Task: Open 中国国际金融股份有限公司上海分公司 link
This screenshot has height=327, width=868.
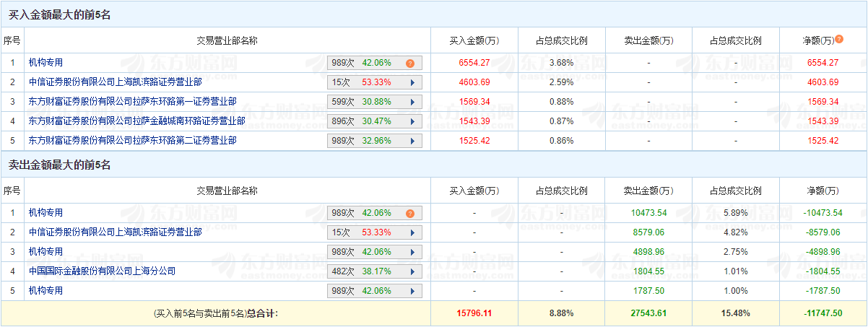Action: click(x=102, y=271)
